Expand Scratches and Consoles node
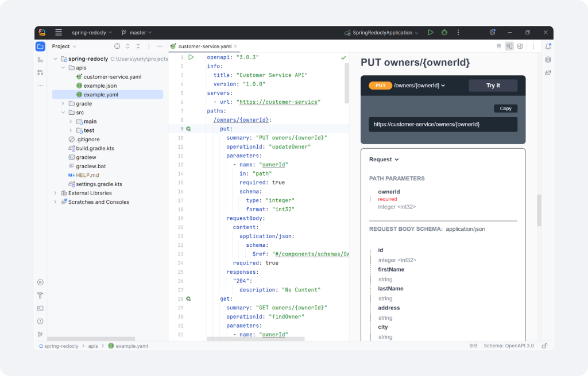588x376 pixels. 55,202
